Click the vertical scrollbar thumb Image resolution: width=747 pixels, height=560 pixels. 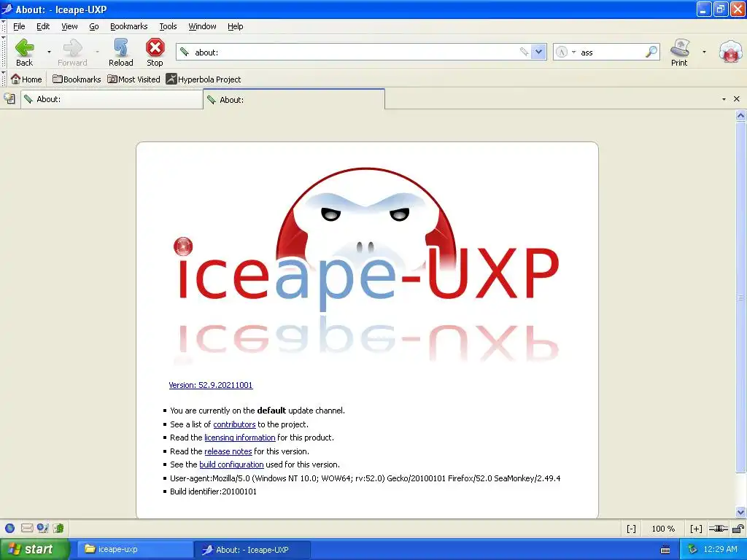[x=740, y=297]
